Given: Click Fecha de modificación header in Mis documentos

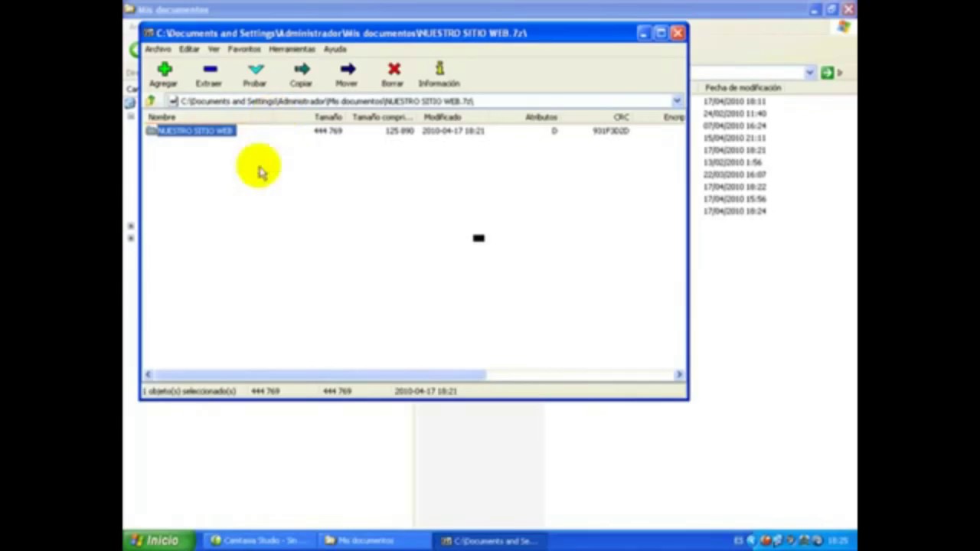Looking at the screenshot, I should tap(743, 88).
